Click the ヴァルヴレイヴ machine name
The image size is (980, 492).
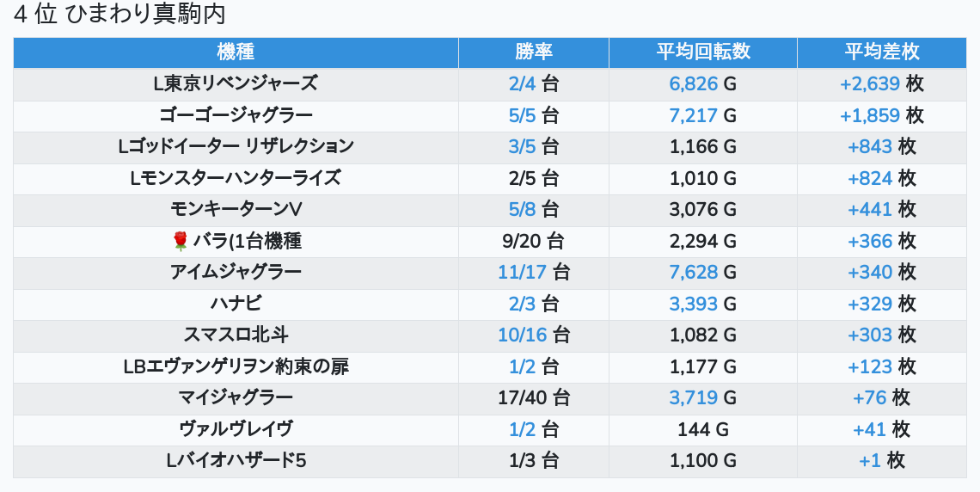pyautogui.click(x=236, y=429)
